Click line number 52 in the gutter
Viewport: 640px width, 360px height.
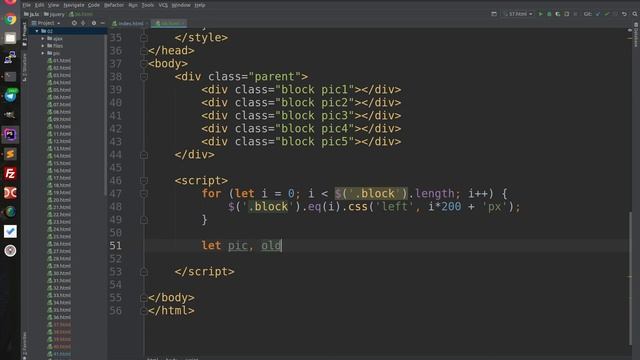[116, 259]
